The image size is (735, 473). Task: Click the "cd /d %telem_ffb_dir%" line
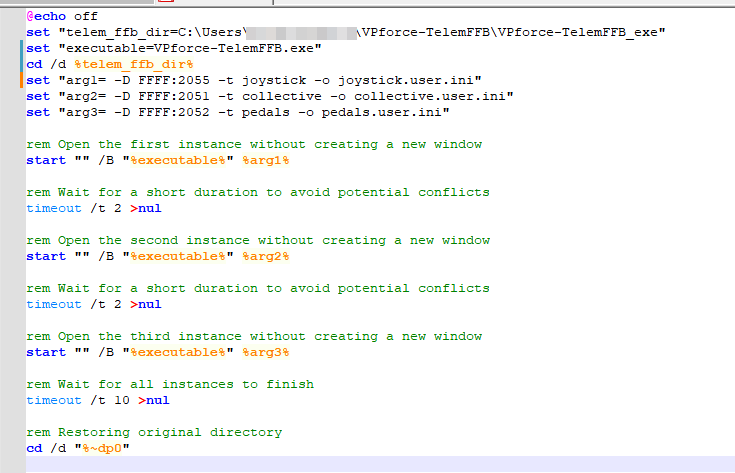(110, 64)
